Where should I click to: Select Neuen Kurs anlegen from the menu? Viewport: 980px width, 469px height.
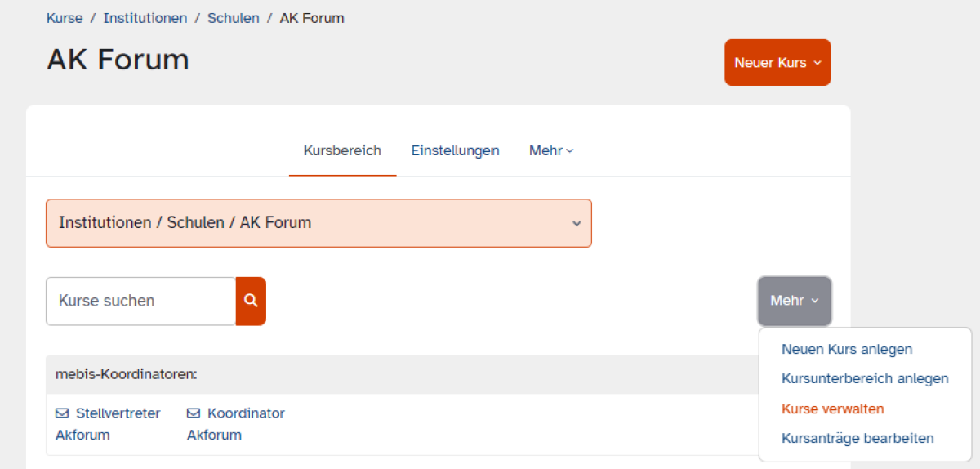click(847, 349)
